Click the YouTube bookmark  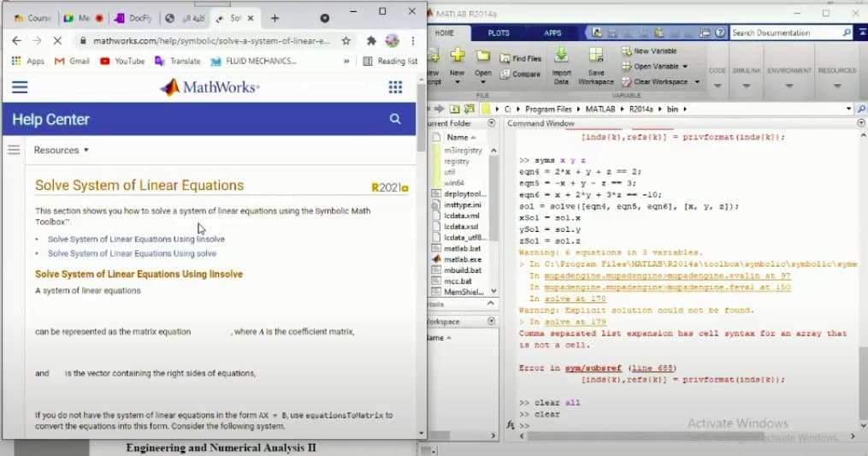tap(122, 62)
